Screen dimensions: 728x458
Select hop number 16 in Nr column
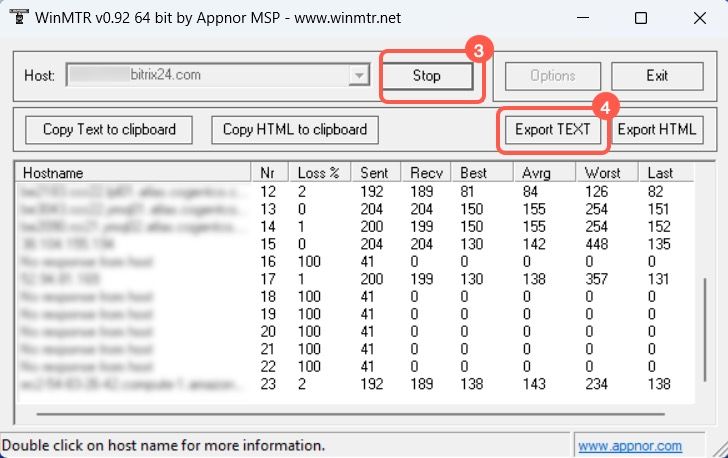coord(268,262)
